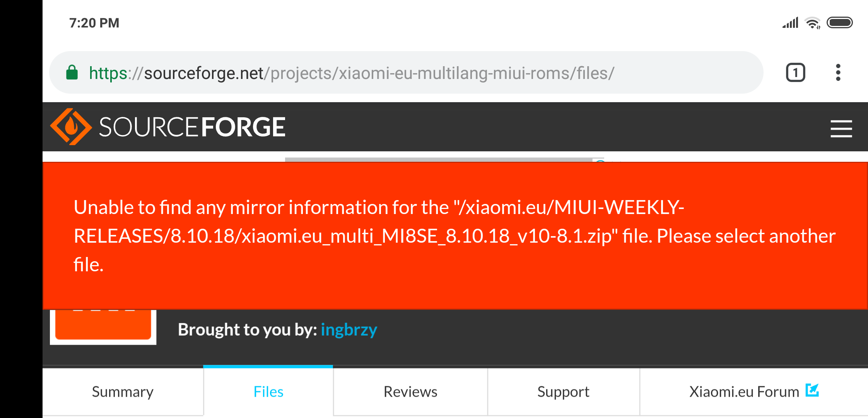
Task: Tap the 7:20 PM clock
Action: coord(94,23)
